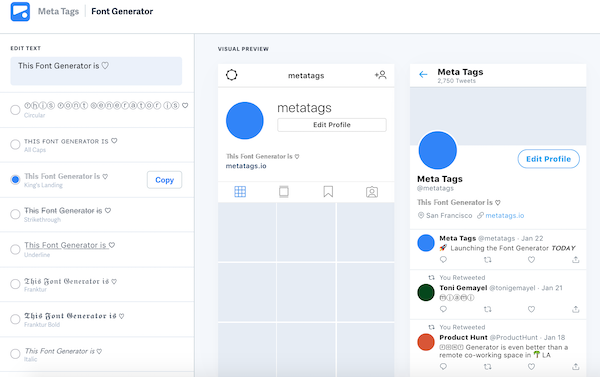Select the King's Landing radio button
600x377 pixels.
(x=15, y=180)
